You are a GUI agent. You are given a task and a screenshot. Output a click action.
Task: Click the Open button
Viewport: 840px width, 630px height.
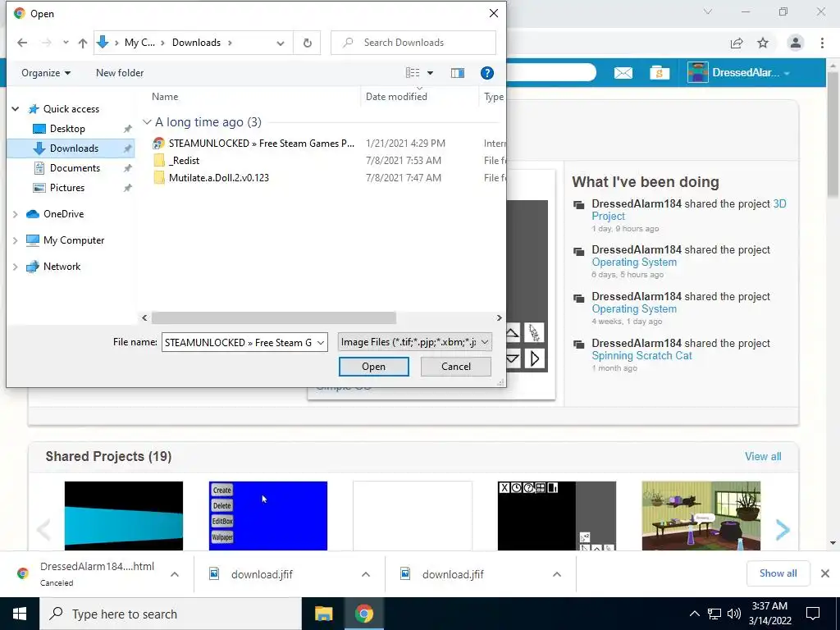tap(373, 367)
